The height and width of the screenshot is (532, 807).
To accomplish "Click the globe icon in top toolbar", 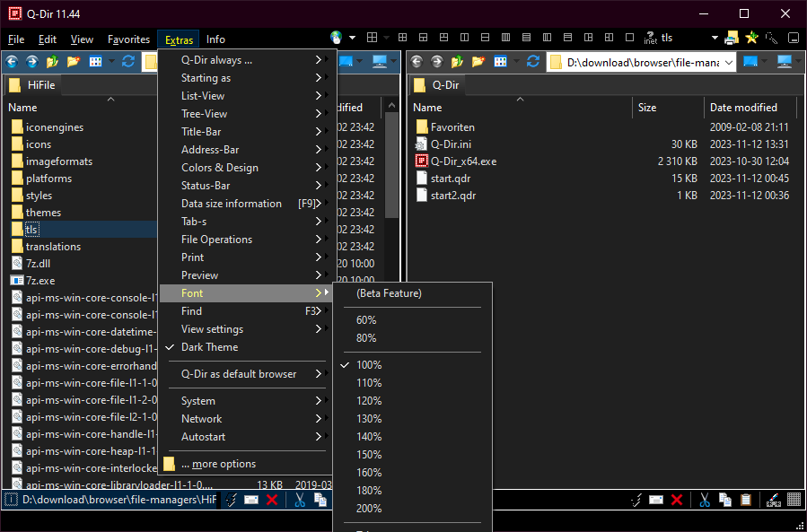I will (x=337, y=38).
